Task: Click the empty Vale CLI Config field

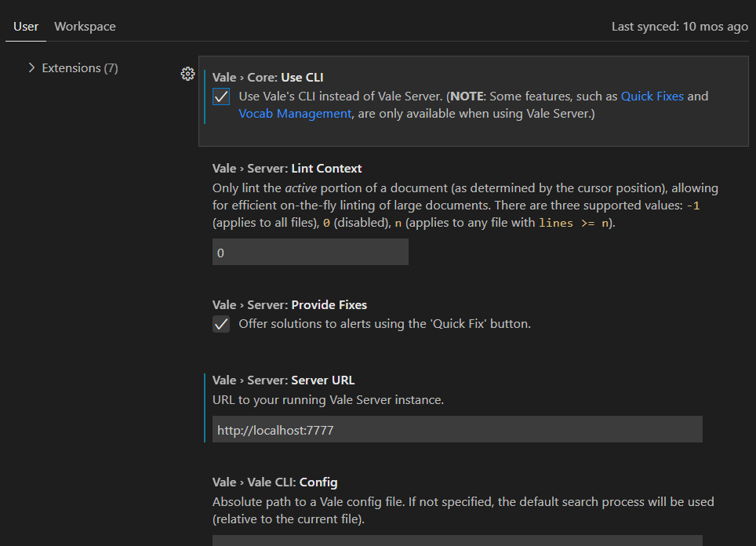Action: click(x=457, y=540)
